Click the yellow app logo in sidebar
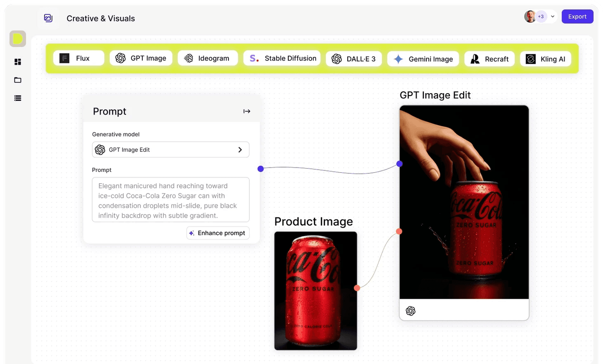The height and width of the screenshot is (364, 603). click(x=18, y=39)
